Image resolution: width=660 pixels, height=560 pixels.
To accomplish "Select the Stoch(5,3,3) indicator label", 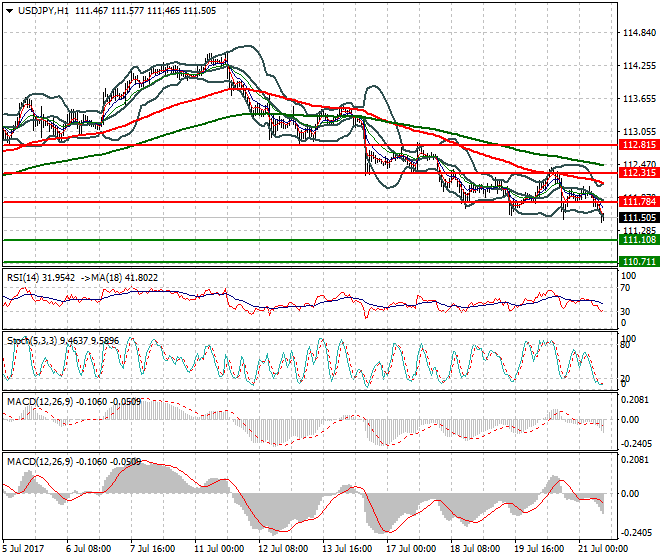I will [63, 341].
